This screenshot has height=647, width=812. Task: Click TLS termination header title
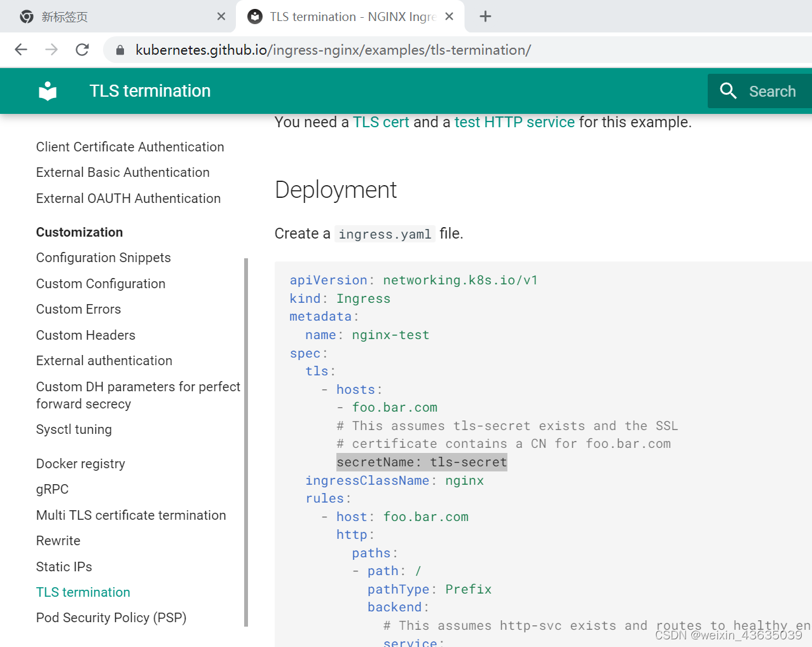150,91
